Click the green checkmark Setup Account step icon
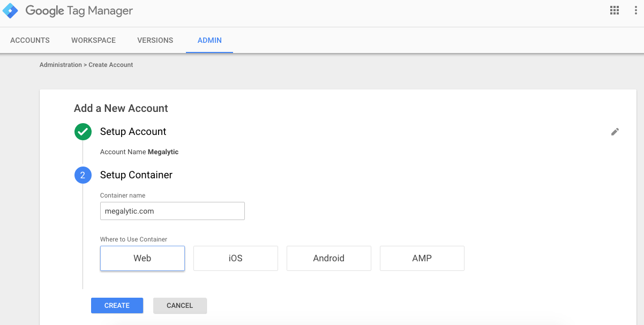Image resolution: width=644 pixels, height=325 pixels. click(83, 132)
